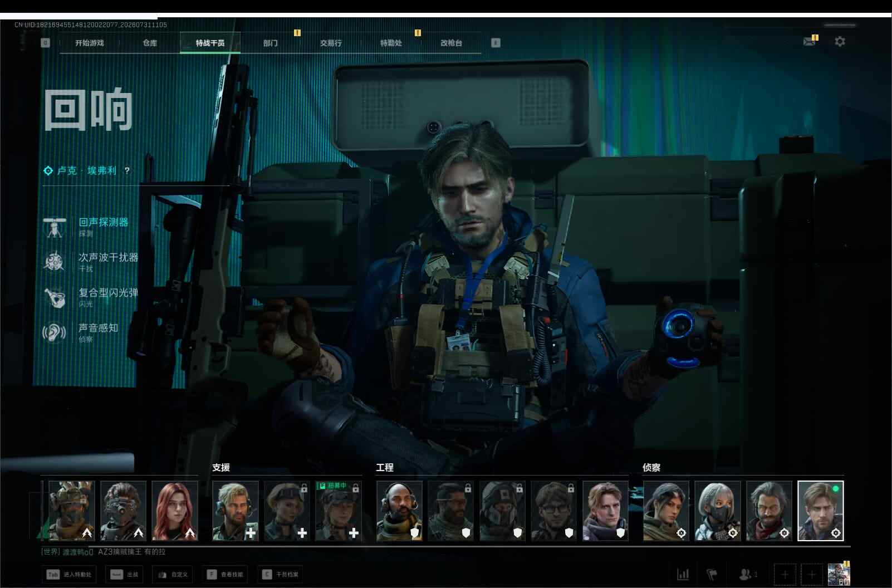
Task: Go to the 交易行 tab
Action: point(331,43)
